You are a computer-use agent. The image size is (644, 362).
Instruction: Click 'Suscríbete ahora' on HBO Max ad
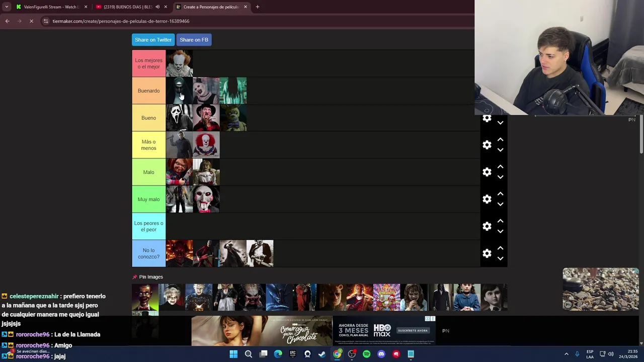tap(413, 330)
